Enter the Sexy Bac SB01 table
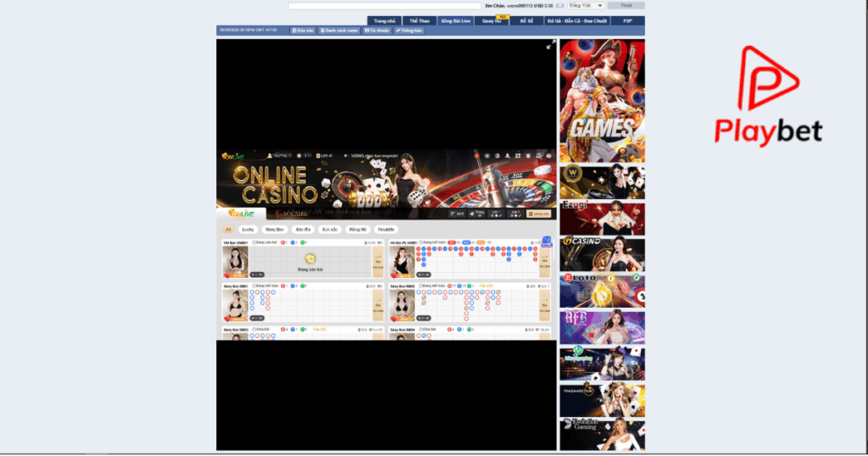 point(377,305)
